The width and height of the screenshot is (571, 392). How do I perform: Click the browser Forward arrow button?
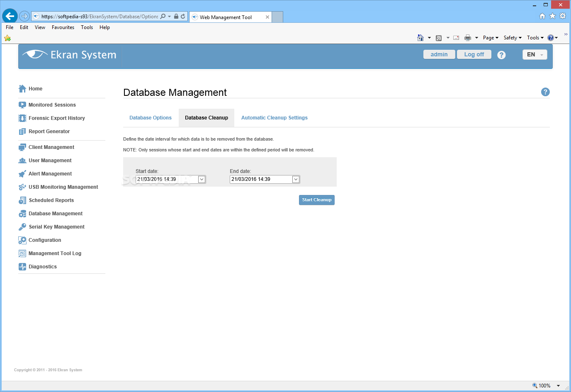(24, 16)
